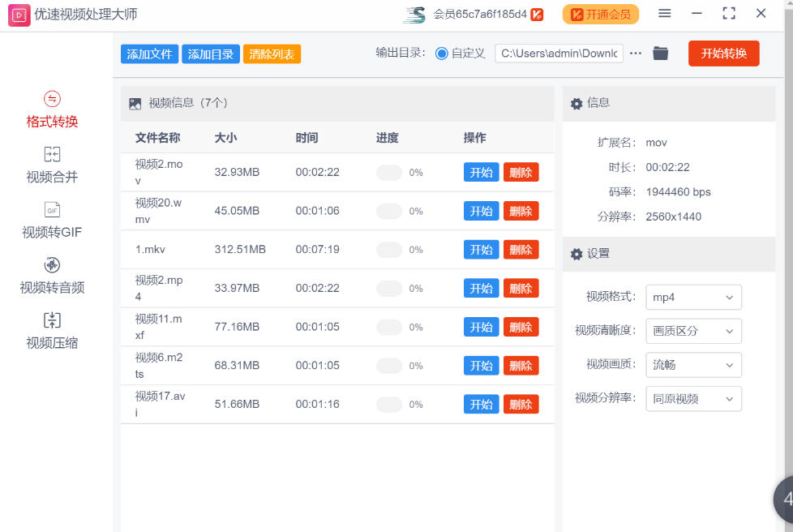Click the folder browse icon beside output path
Viewport: 793px width, 532px height.
click(x=659, y=53)
